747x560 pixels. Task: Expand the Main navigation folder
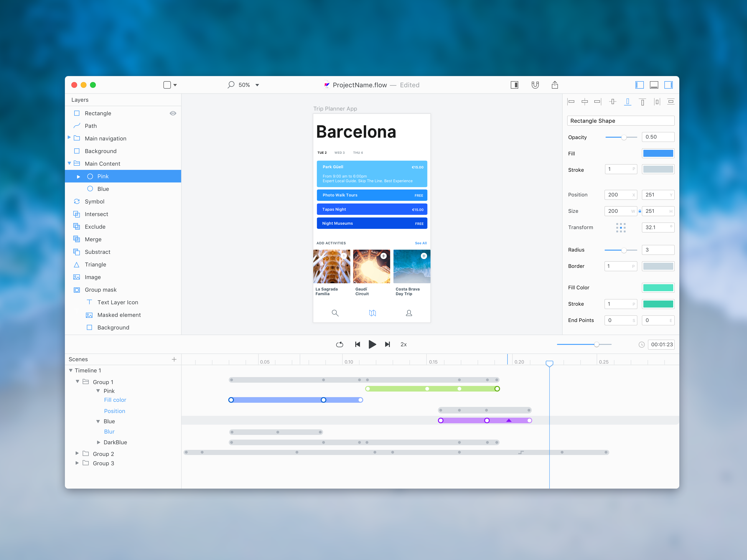[x=69, y=138]
